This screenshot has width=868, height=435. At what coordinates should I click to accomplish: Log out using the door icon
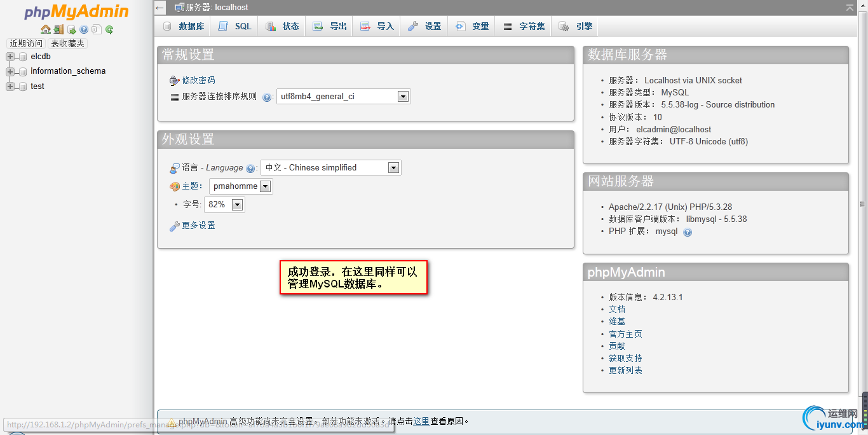[x=58, y=29]
